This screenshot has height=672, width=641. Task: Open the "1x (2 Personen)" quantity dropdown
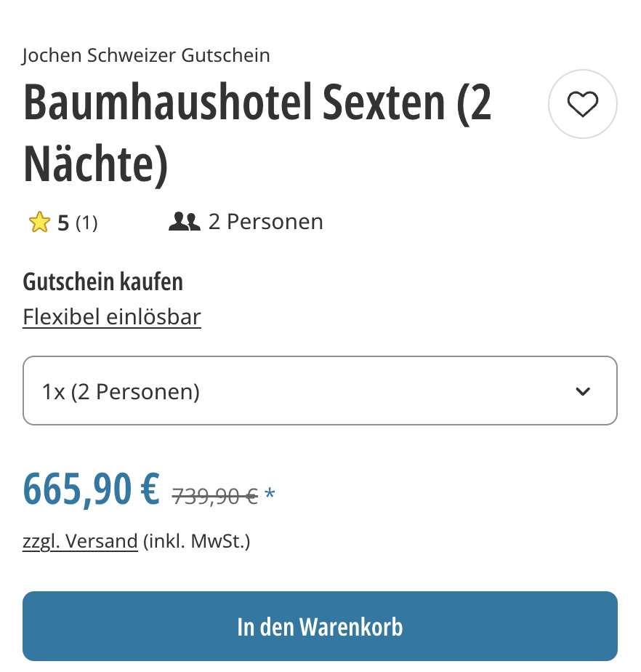[x=320, y=391]
